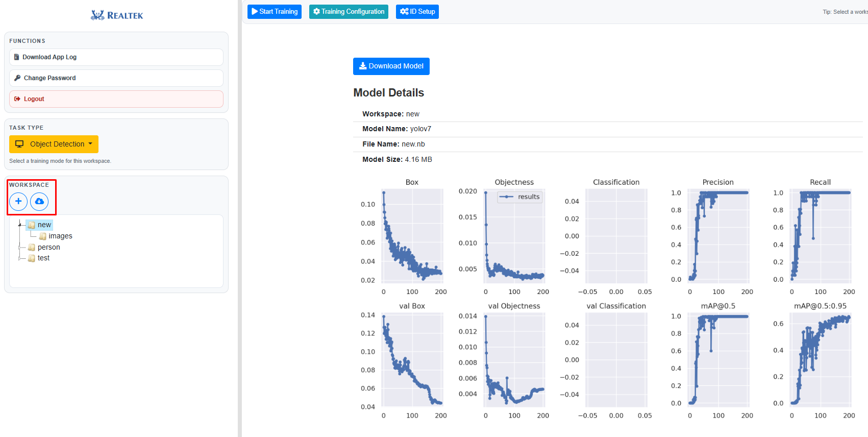Click the new workspace folder icon
This screenshot has height=437, width=868.
coord(32,225)
